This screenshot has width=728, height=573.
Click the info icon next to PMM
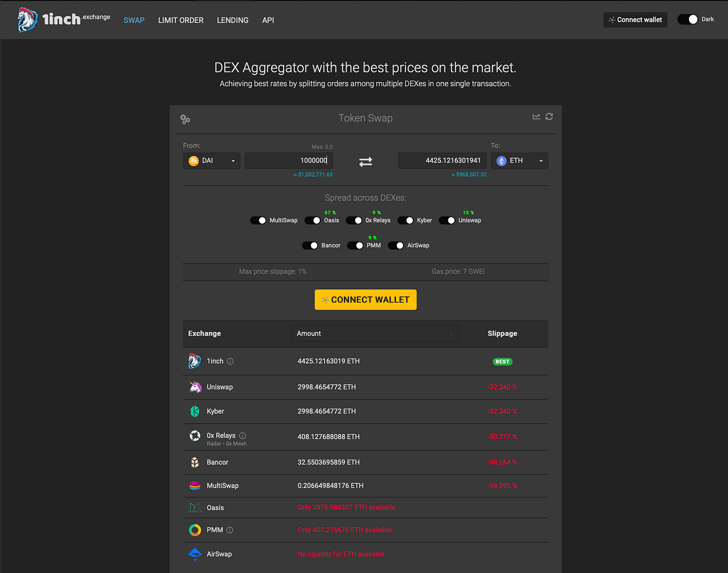point(230,530)
